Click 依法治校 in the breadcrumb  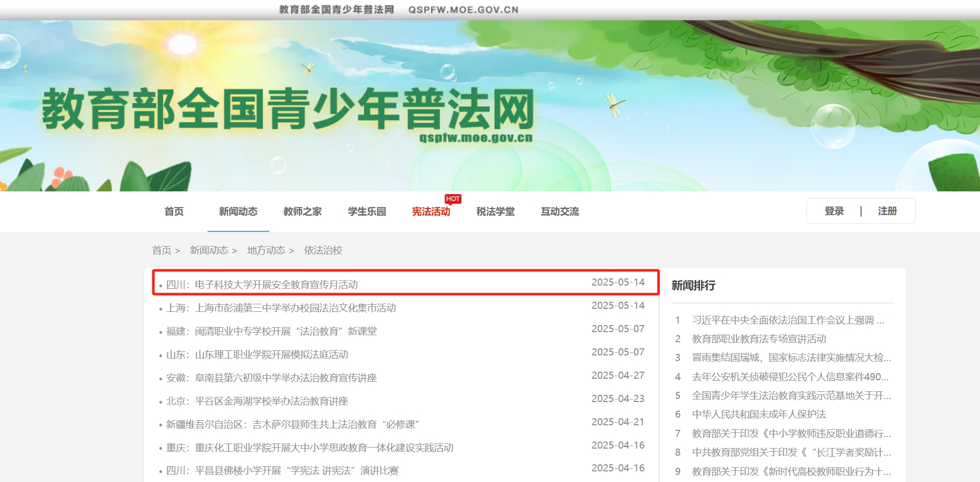[323, 250]
